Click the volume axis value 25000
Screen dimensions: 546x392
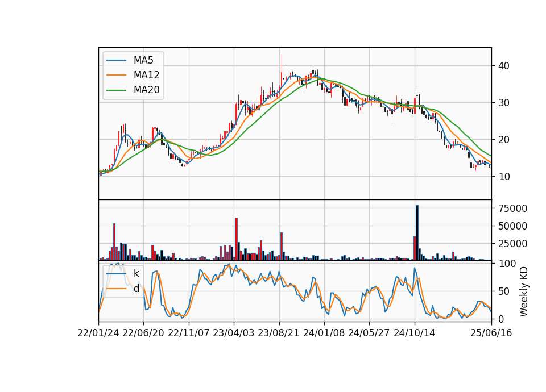[513, 244]
